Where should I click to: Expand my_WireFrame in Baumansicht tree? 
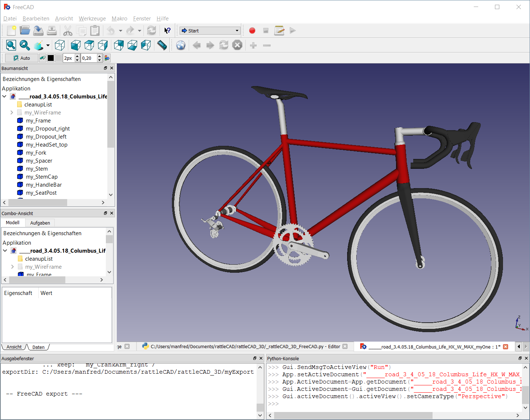(12, 113)
